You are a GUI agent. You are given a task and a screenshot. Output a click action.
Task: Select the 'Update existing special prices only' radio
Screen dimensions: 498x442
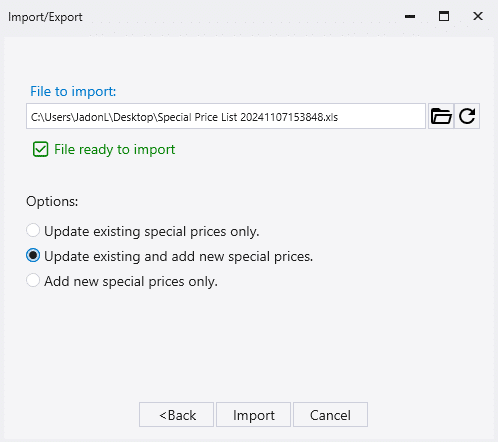[x=33, y=230]
